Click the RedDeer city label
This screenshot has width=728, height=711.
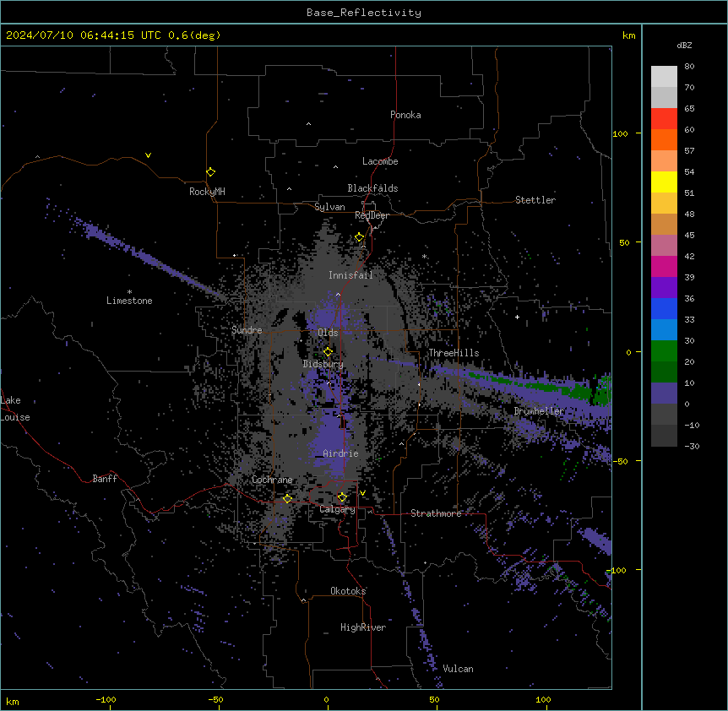point(372,215)
